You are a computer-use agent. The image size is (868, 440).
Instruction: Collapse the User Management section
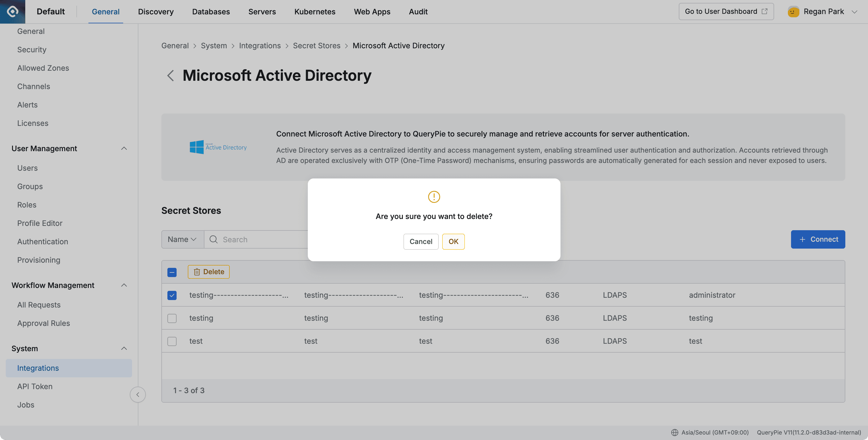tap(124, 148)
